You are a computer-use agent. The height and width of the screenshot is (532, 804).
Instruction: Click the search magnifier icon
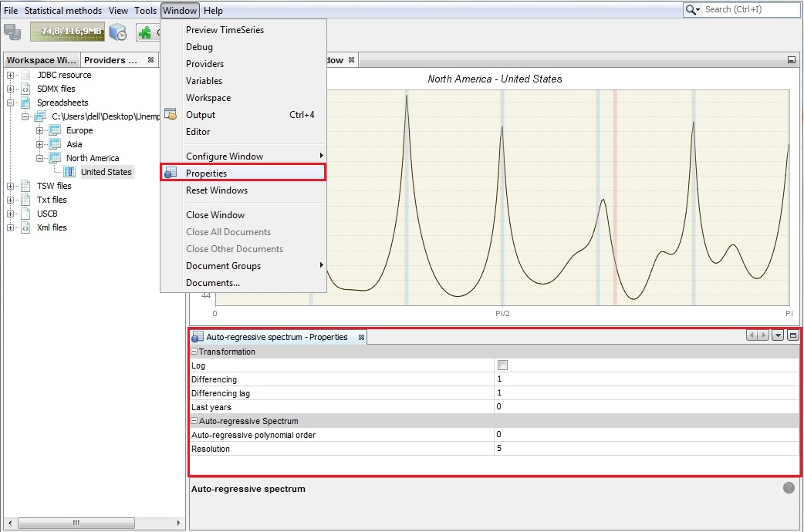[x=692, y=9]
